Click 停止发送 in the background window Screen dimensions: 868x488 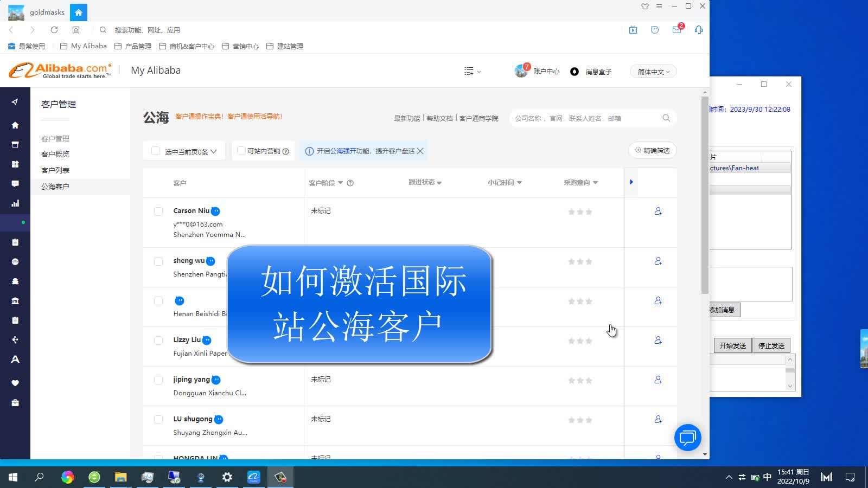[771, 345]
